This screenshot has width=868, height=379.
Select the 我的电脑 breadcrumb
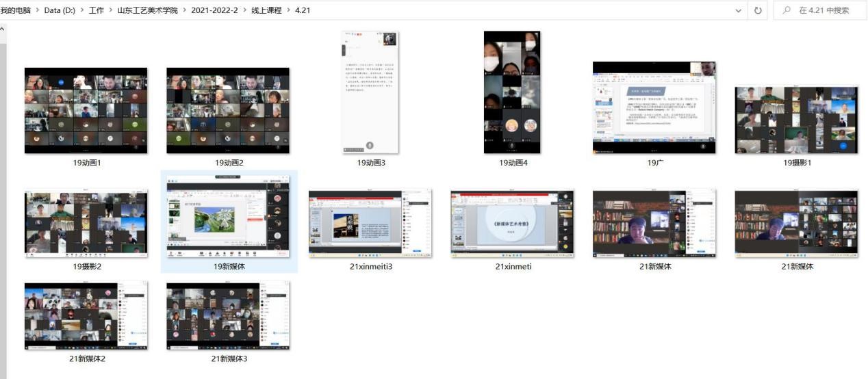click(x=15, y=10)
